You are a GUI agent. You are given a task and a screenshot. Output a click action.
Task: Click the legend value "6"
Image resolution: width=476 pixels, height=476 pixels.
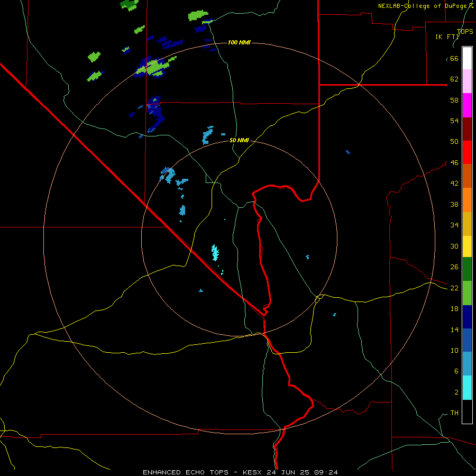point(456,371)
